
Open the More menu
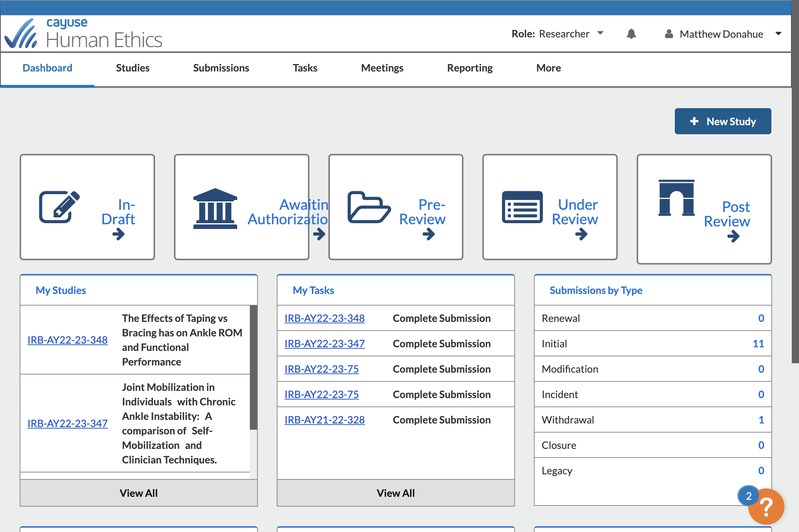pos(548,68)
